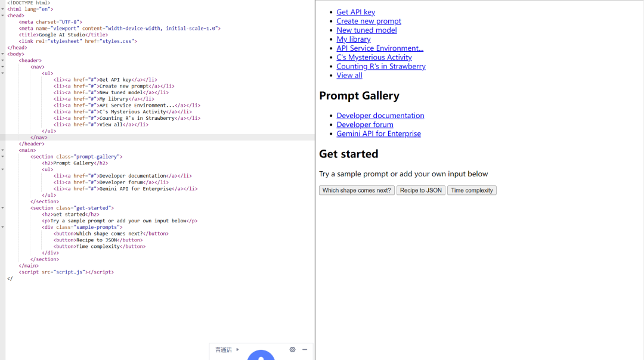Click the View all code line

pos(101,125)
